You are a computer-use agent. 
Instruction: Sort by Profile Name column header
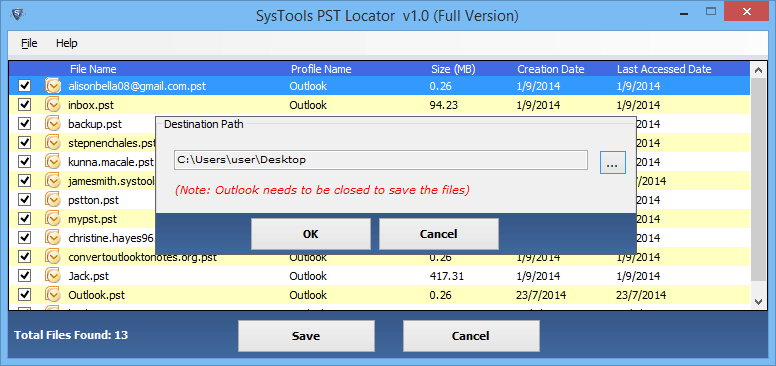point(321,69)
